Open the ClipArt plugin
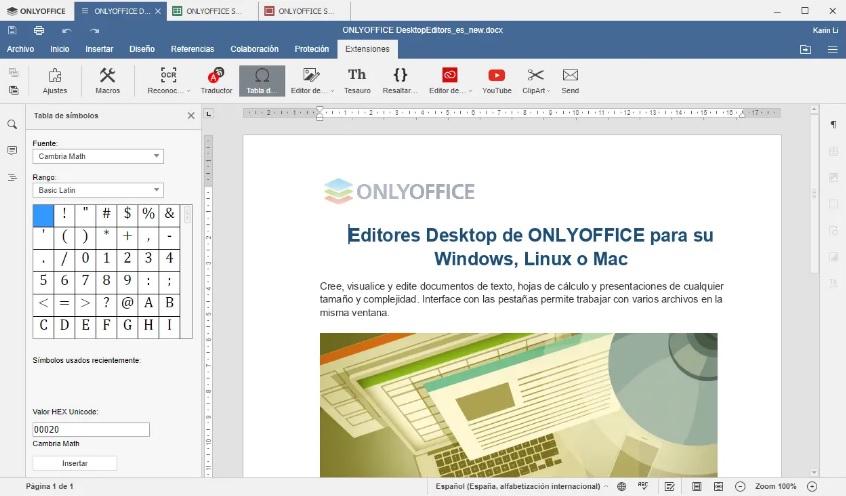The image size is (846, 496). click(x=536, y=80)
